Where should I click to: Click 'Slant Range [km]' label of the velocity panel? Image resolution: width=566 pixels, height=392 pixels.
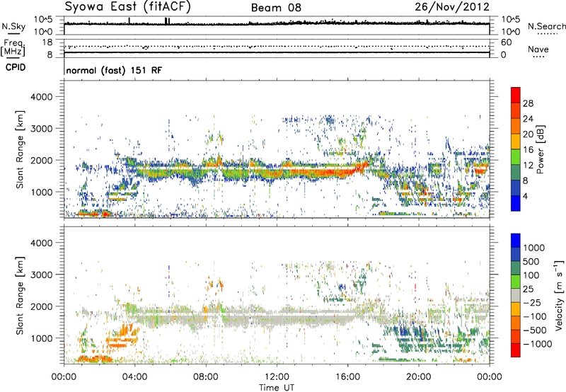pos(20,295)
